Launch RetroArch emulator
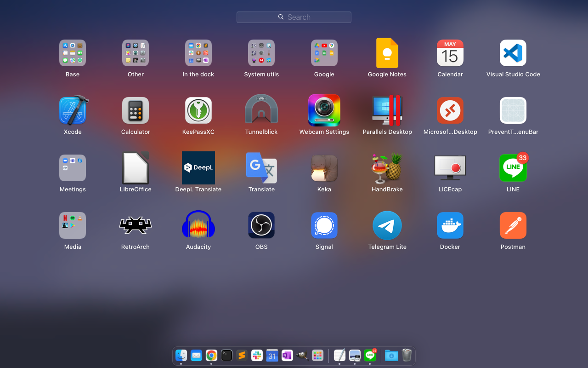The image size is (588, 368). point(136,225)
